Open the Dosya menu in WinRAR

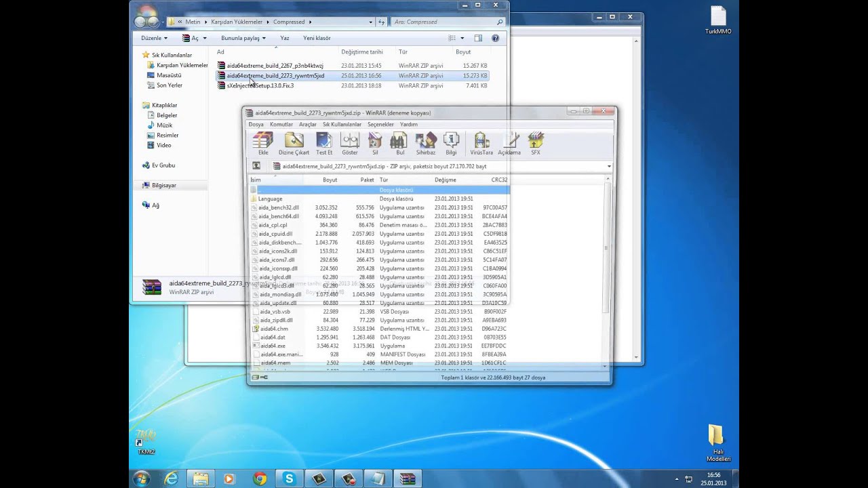pos(256,124)
